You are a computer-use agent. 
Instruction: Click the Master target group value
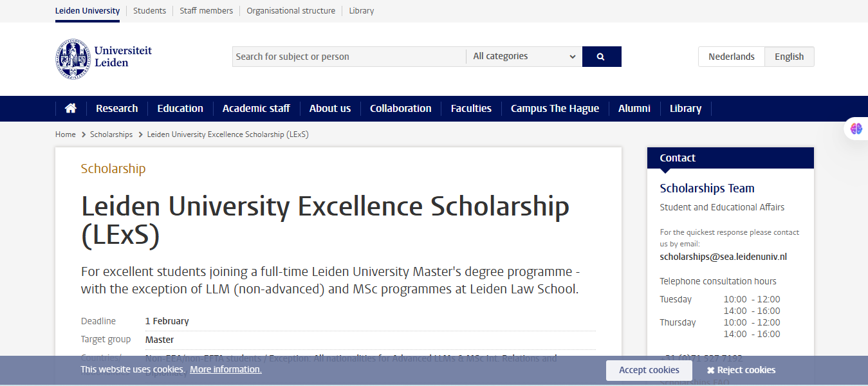(x=160, y=340)
